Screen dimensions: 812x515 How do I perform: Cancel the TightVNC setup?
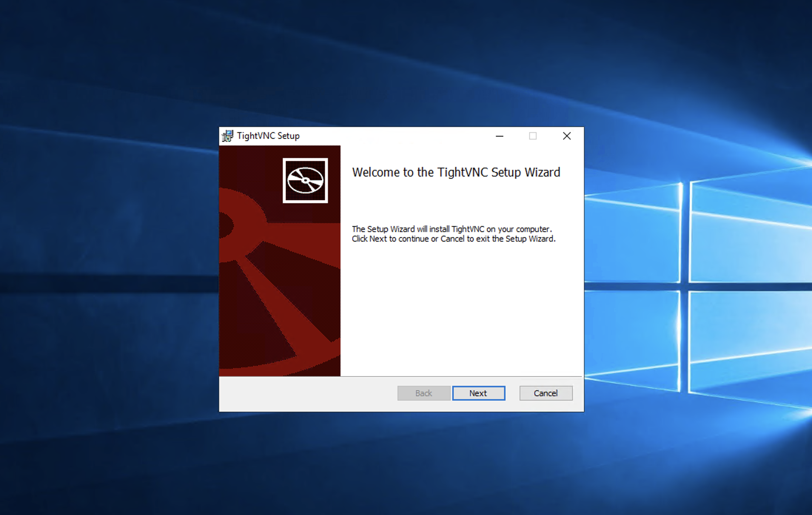click(x=546, y=393)
